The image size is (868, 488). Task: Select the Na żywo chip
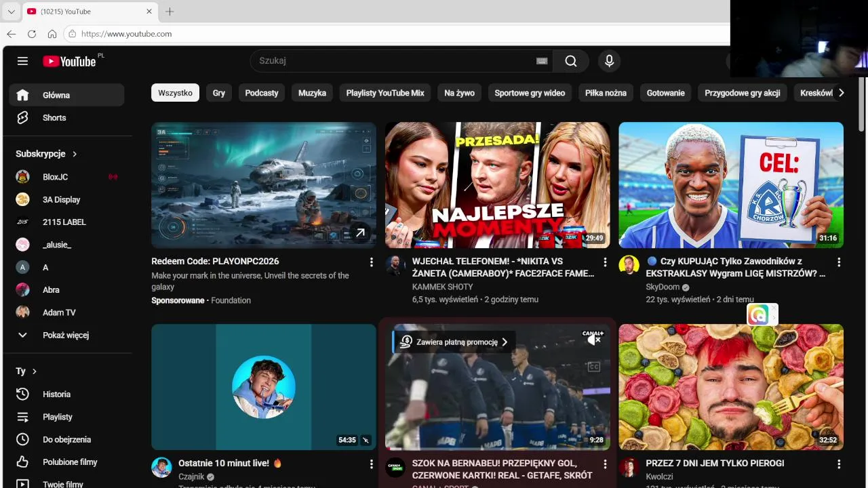tap(459, 93)
